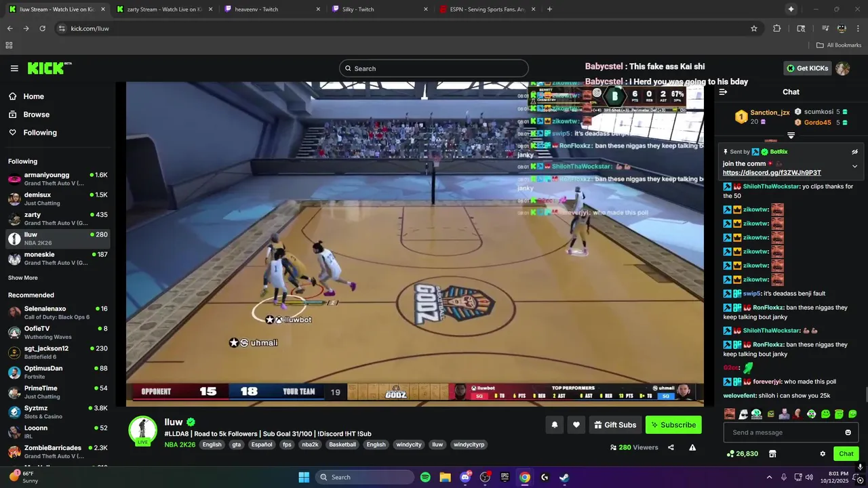Viewport: 868px width, 488px height.
Task: Open Selenalenaxo in Recommended list
Action: coord(57,312)
